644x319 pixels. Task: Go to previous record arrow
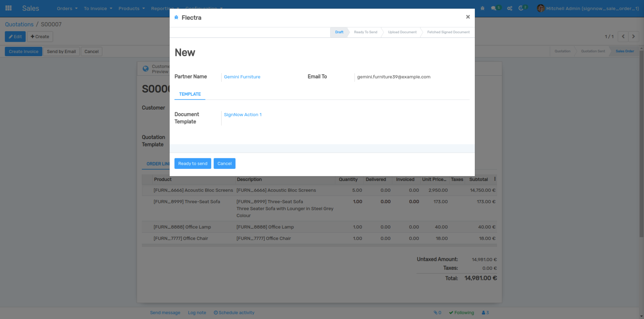click(x=623, y=37)
